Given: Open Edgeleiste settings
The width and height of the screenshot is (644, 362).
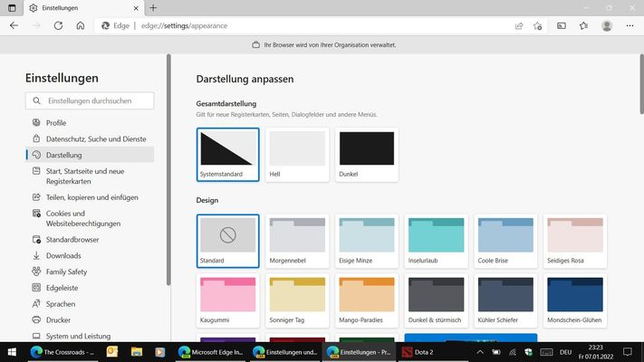Looking at the screenshot, I should 90,288.
